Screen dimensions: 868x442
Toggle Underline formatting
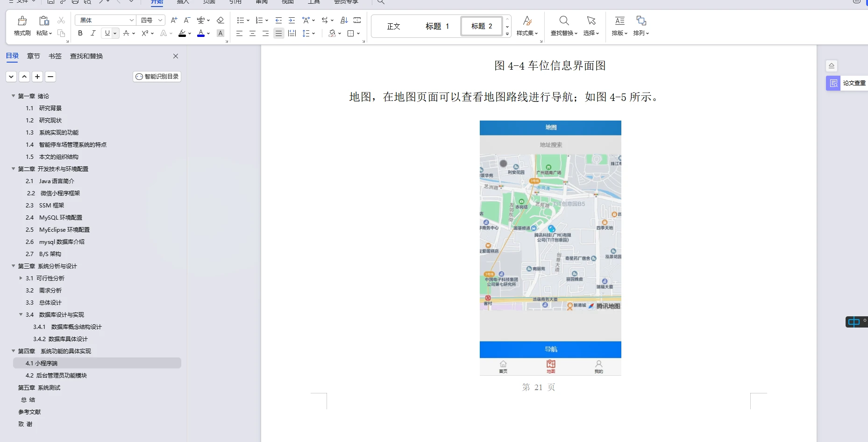pyautogui.click(x=107, y=33)
